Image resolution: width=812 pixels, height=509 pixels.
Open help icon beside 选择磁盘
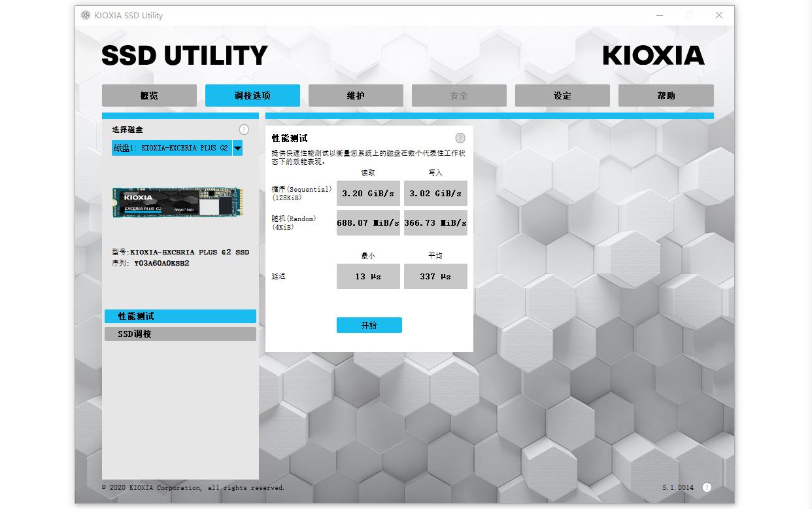(x=244, y=130)
